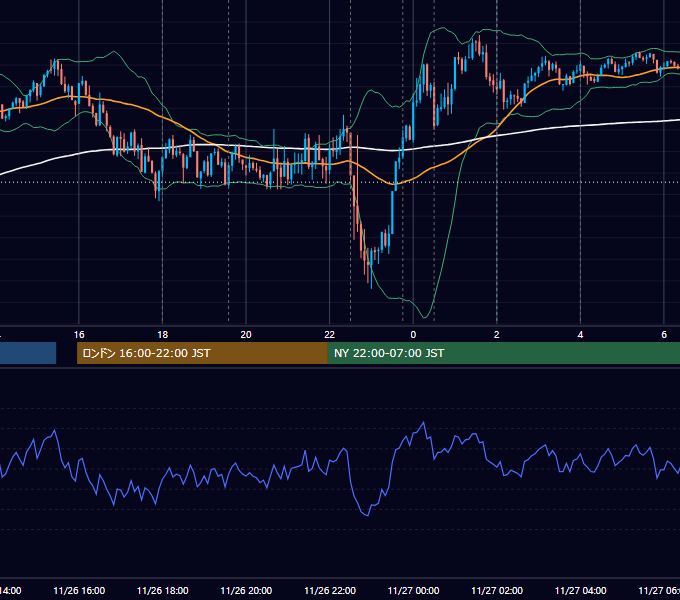Click the 11/27 00:00 date label
680x600 pixels.
tap(413, 590)
